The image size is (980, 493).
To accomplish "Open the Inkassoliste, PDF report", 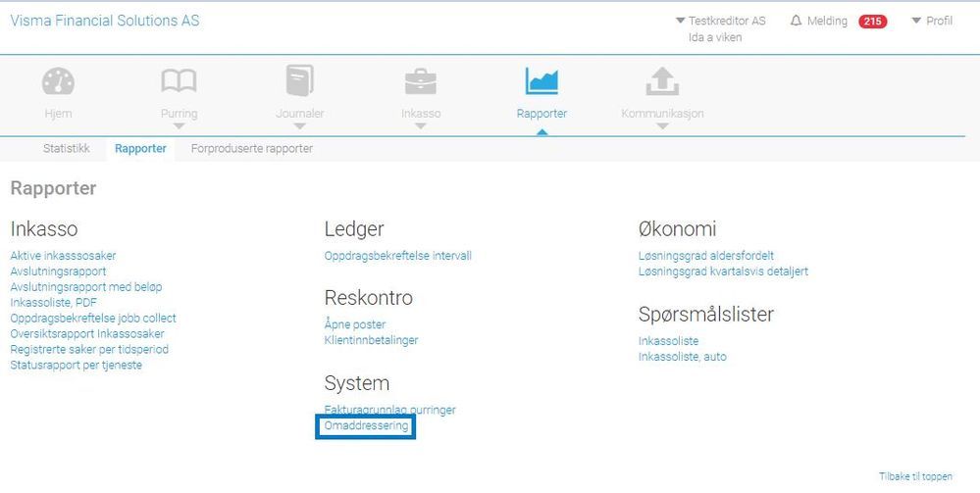I will point(54,303).
